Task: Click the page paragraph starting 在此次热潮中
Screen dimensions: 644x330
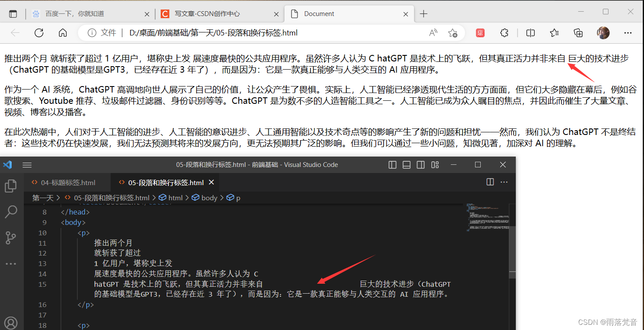Action: coord(320,138)
